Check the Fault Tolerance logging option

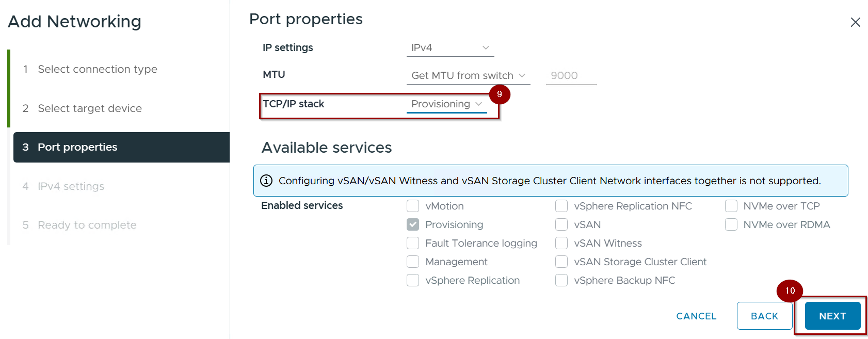(413, 243)
